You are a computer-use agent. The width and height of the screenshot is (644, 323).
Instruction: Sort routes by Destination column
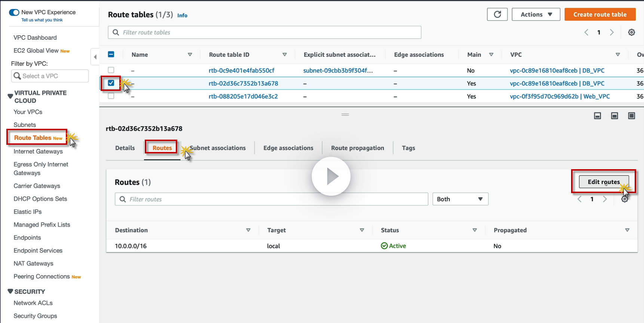(248, 230)
